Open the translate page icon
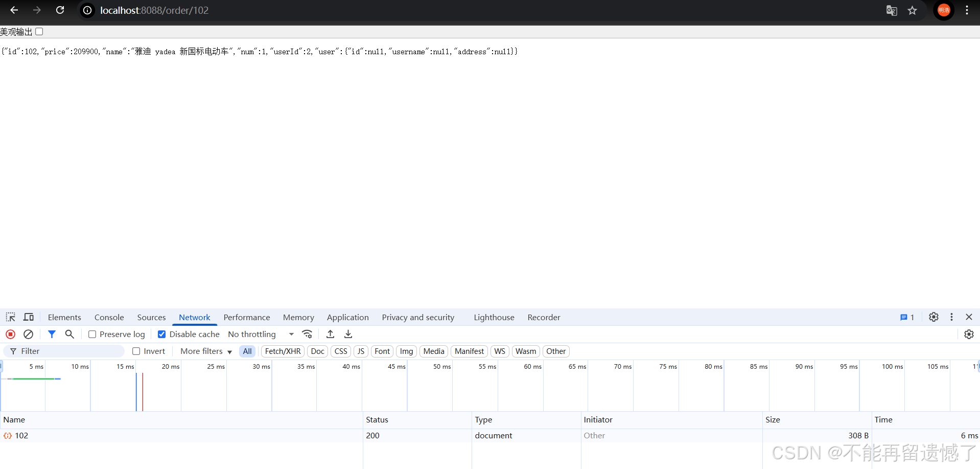This screenshot has height=469, width=980. [x=892, y=10]
